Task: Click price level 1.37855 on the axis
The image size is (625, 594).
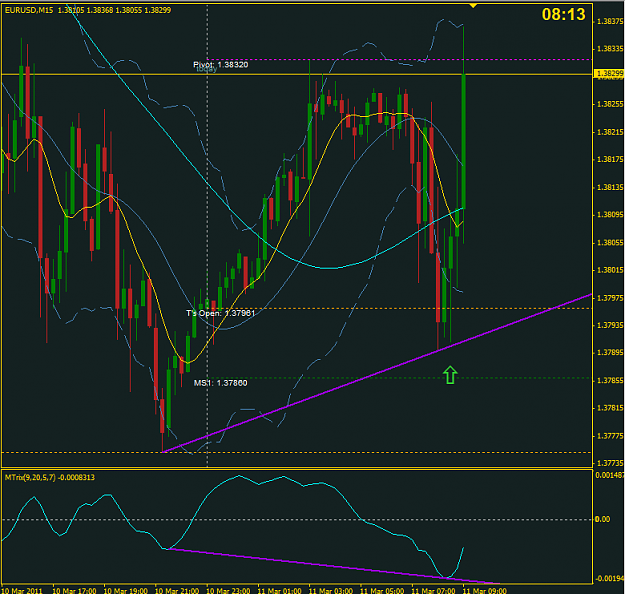Action: click(609, 381)
